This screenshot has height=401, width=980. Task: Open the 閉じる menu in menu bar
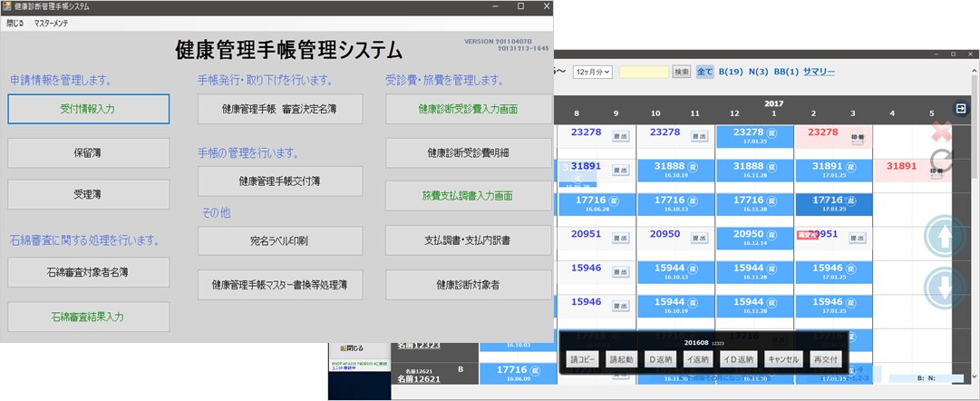click(15, 21)
